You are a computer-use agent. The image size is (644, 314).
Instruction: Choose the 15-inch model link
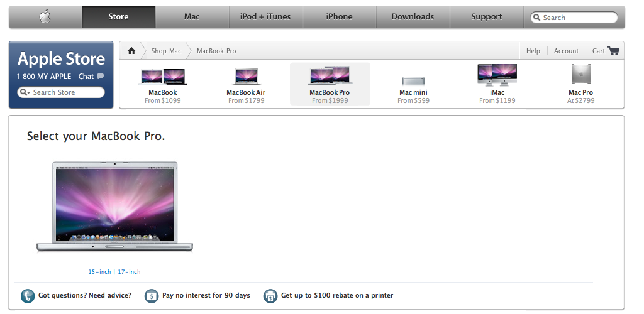(x=99, y=272)
